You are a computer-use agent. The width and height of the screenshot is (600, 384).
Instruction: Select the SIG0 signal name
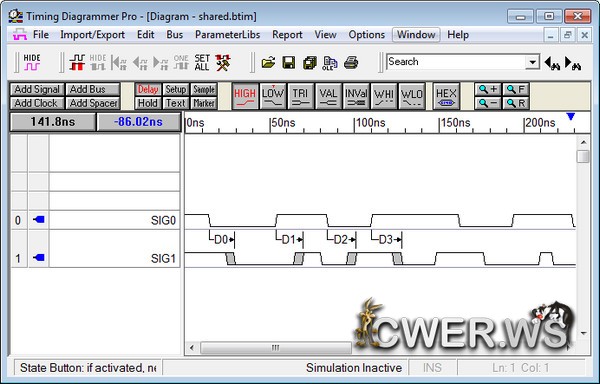[163, 220]
